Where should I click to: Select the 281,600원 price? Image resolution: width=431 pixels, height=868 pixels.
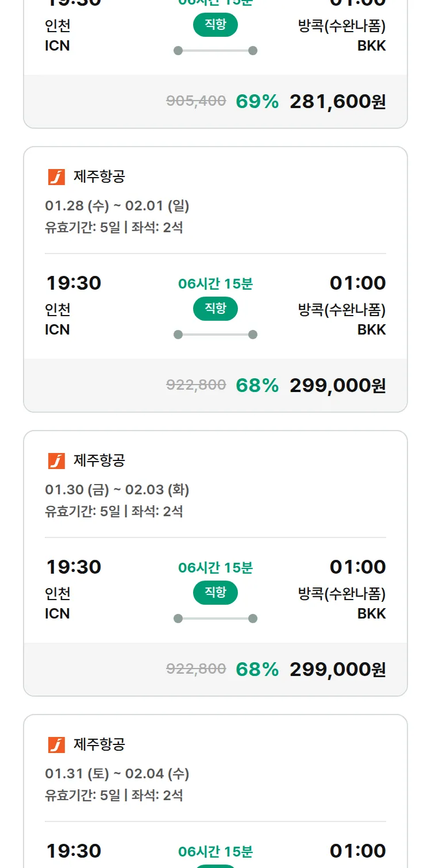[337, 102]
